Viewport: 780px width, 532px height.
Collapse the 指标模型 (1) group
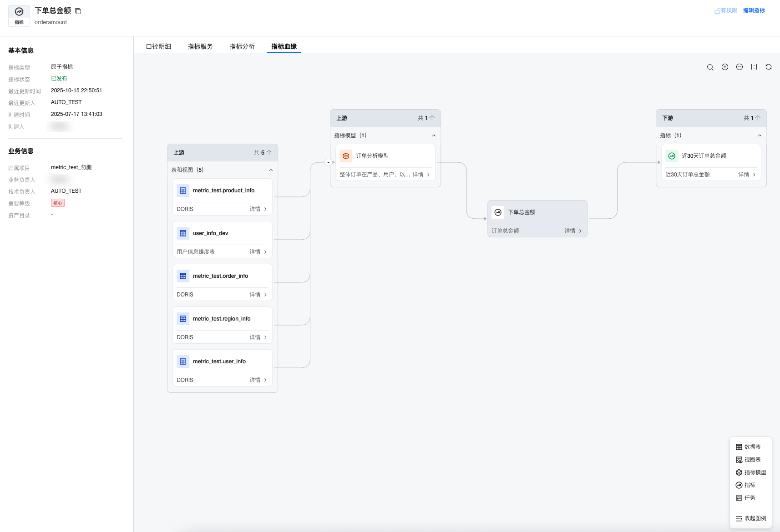[x=434, y=136]
